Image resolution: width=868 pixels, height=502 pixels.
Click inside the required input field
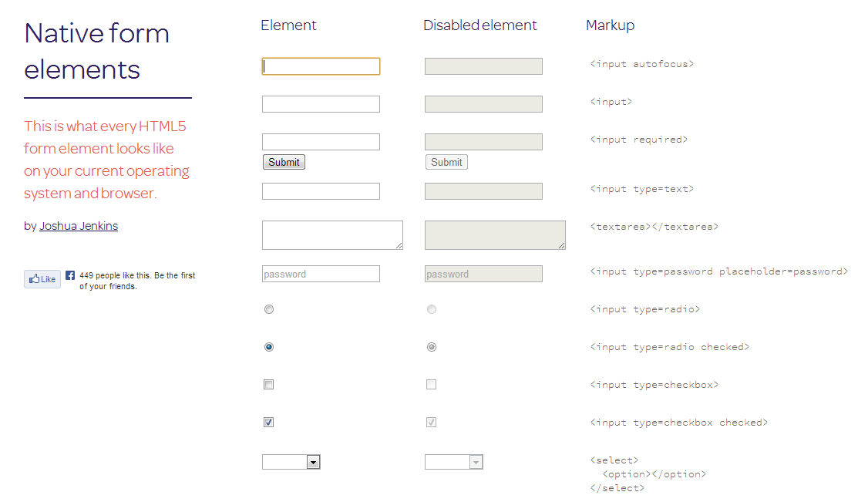point(321,141)
